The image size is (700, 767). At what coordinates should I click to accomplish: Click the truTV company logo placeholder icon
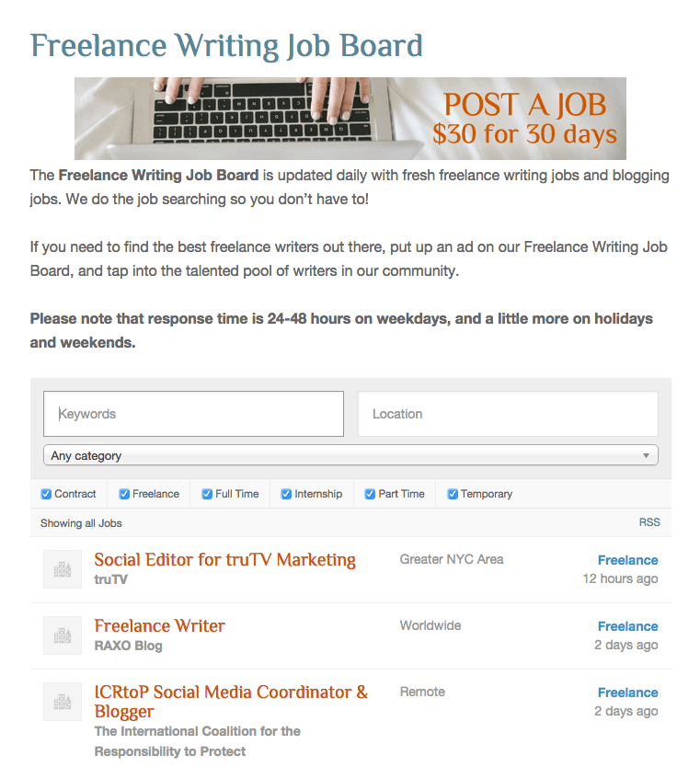pyautogui.click(x=63, y=569)
